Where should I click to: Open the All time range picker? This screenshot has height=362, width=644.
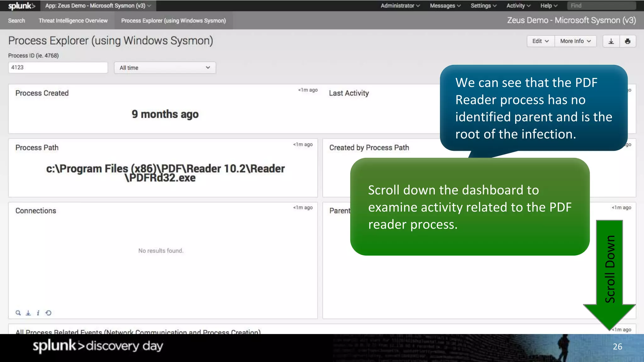(x=165, y=68)
